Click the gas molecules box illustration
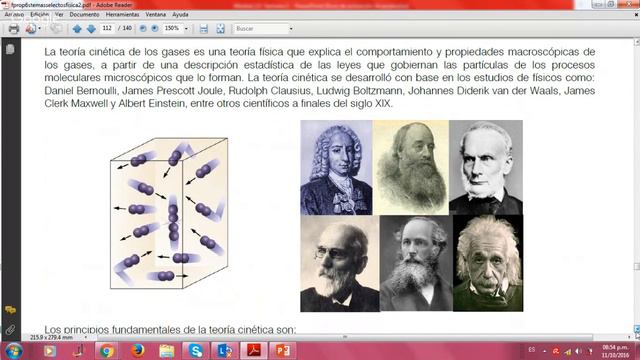This screenshot has width=640, height=360. [x=169, y=213]
